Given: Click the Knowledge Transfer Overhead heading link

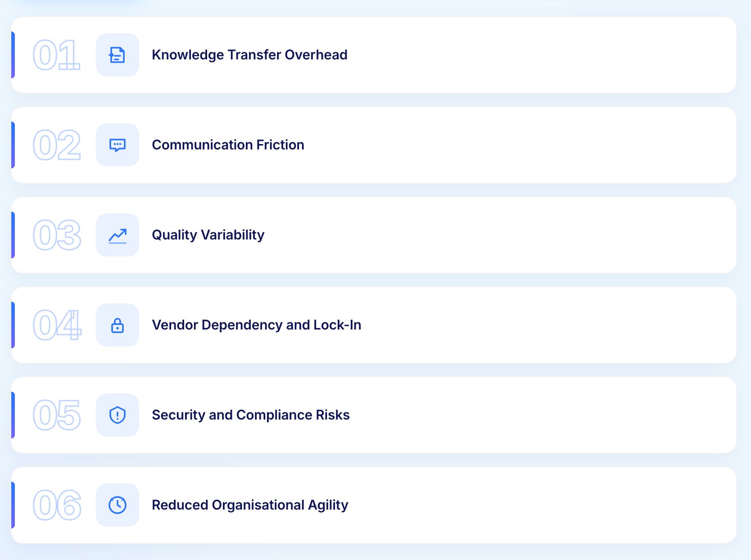Looking at the screenshot, I should [249, 54].
